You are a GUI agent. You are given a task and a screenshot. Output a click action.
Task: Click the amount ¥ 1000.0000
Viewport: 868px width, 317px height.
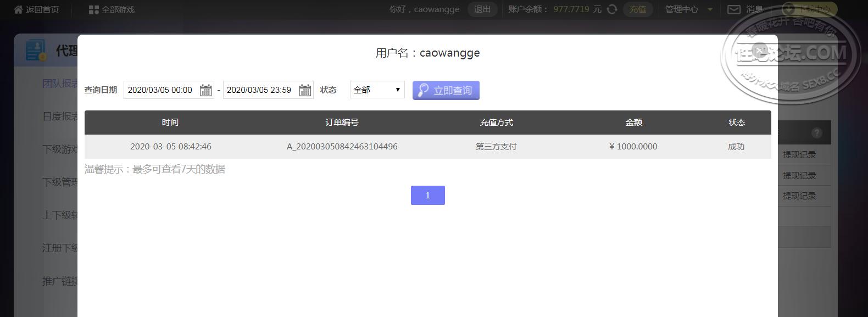[x=633, y=147]
